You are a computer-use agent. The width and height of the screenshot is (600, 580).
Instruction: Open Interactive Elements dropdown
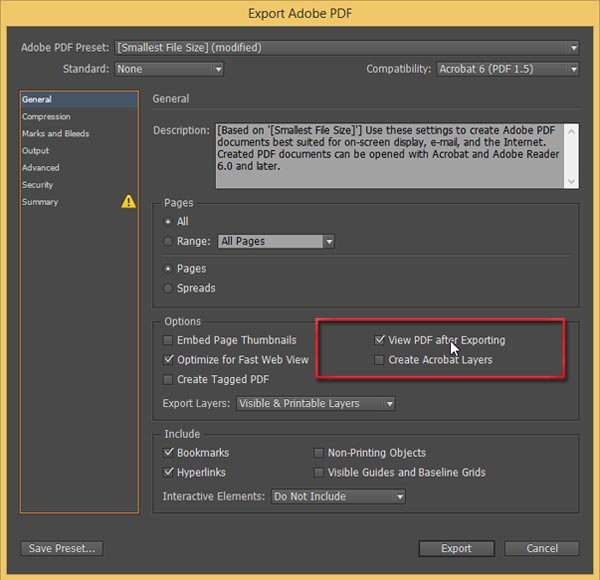[x=338, y=497]
